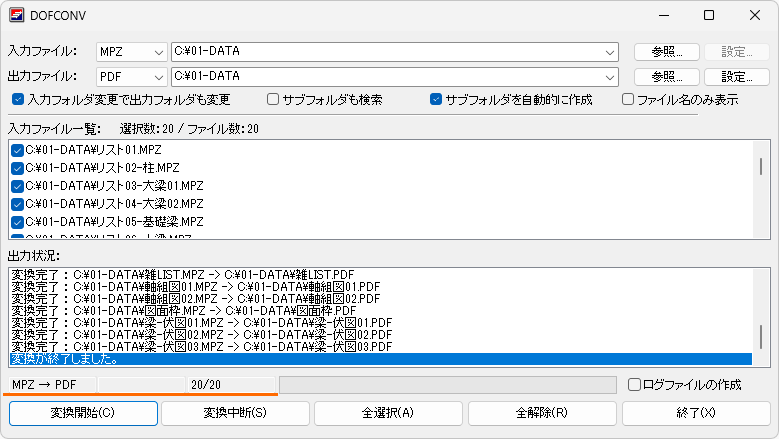Viewport: 779px width, 439px height.
Task: Expand the output folder path combo box arrow
Action: coord(610,77)
